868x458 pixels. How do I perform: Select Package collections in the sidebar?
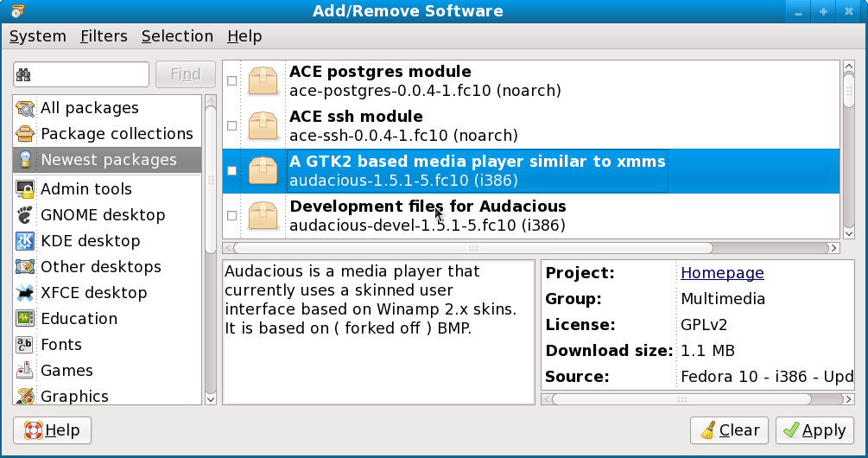pos(107,133)
